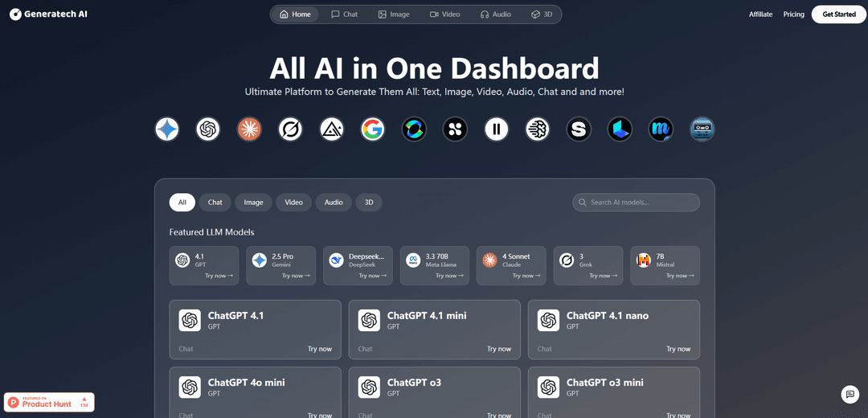Click the Meta icon on 3.3 70B tile
This screenshot has width=868, height=418.
tap(413, 260)
